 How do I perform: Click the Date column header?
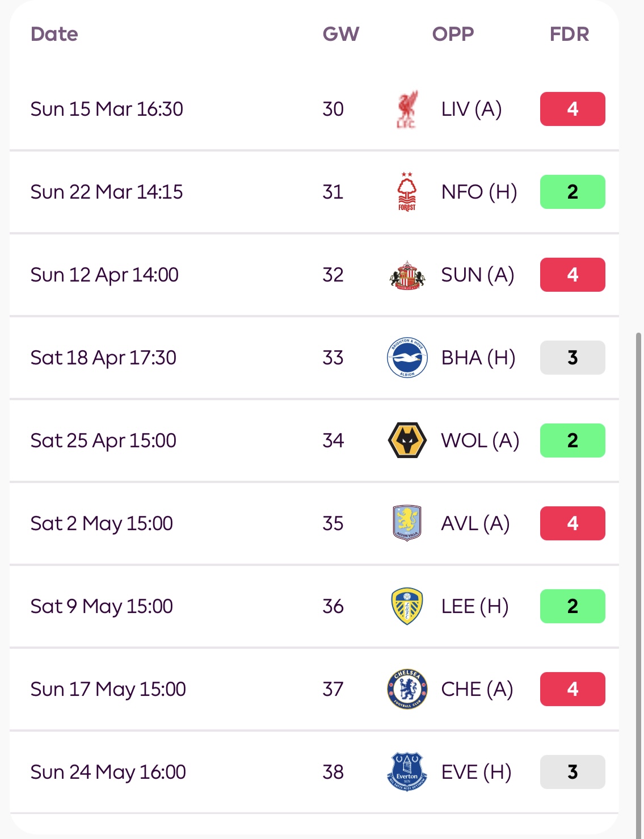(x=54, y=34)
